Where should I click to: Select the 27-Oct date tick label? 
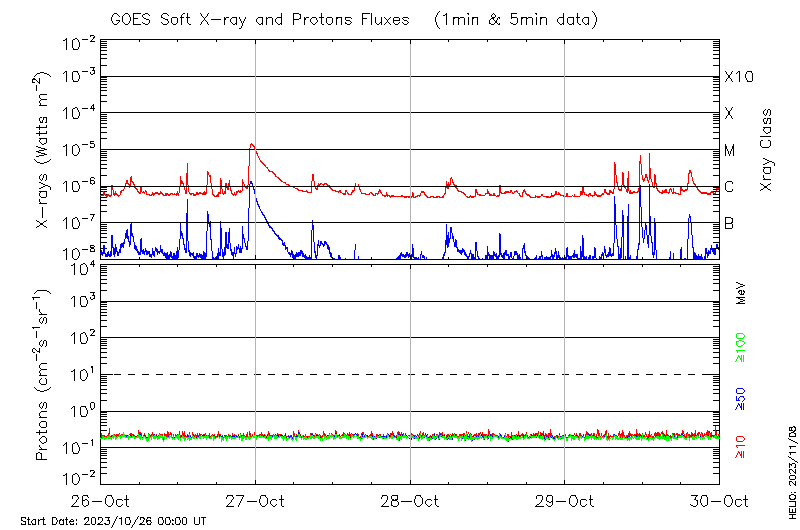point(255,500)
